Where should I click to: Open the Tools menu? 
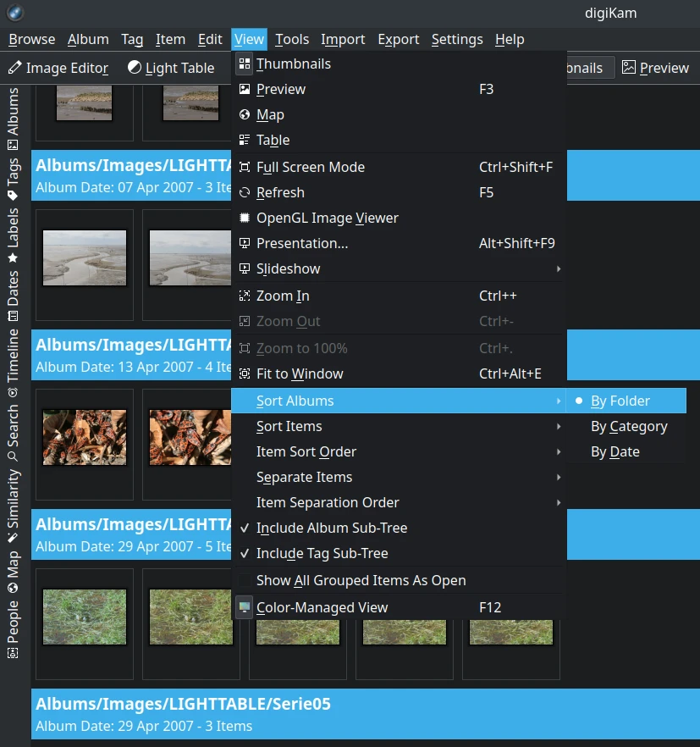pos(292,39)
